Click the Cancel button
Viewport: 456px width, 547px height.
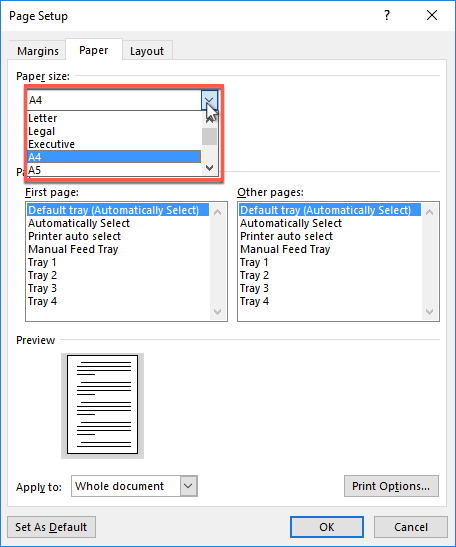(x=411, y=527)
